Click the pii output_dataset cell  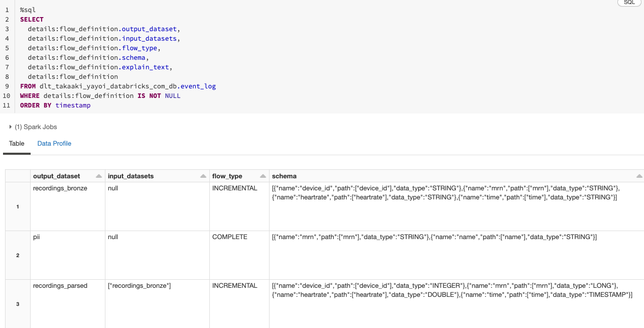click(37, 237)
